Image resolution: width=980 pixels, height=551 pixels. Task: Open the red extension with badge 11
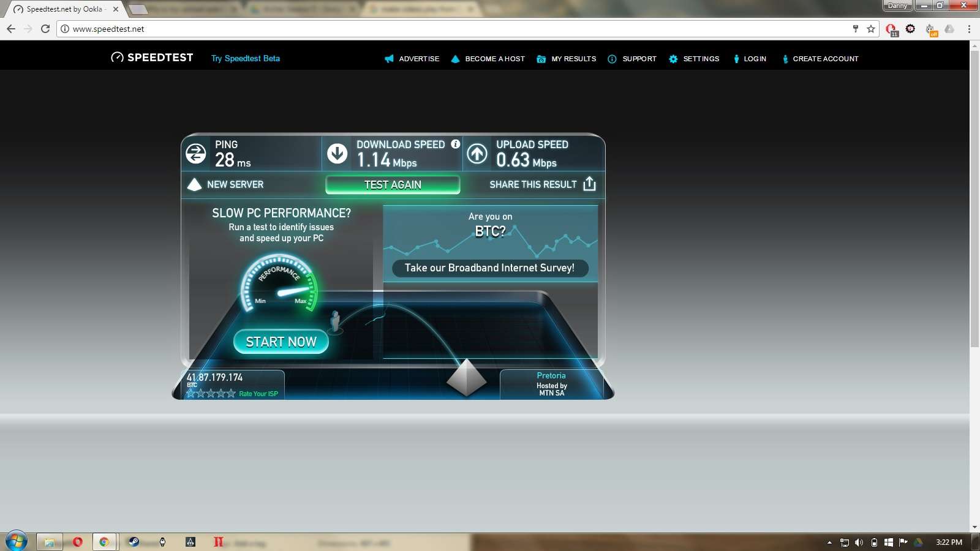pyautogui.click(x=892, y=29)
